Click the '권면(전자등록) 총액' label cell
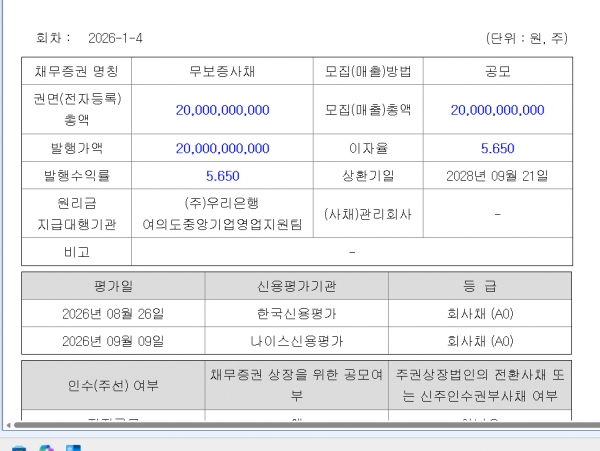 click(77, 109)
